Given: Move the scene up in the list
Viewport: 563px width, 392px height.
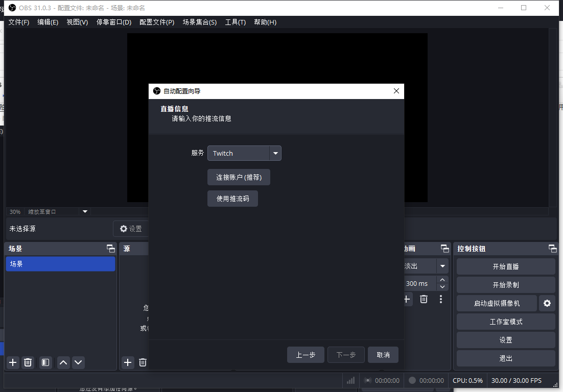Looking at the screenshot, I should (x=63, y=362).
